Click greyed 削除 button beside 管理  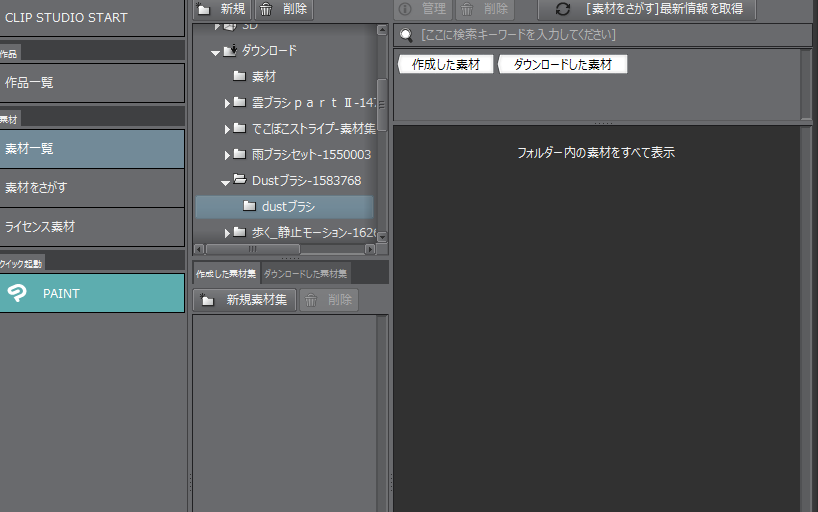coord(485,9)
